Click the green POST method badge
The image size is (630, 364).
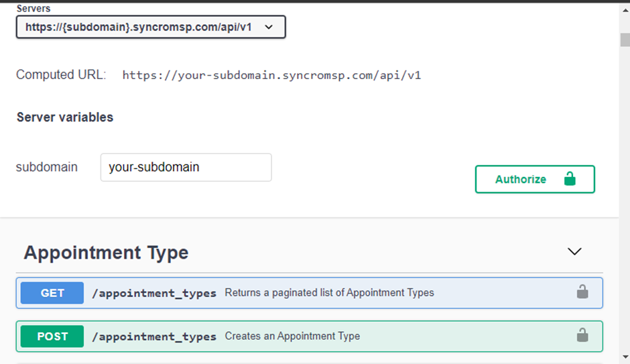[52, 337]
